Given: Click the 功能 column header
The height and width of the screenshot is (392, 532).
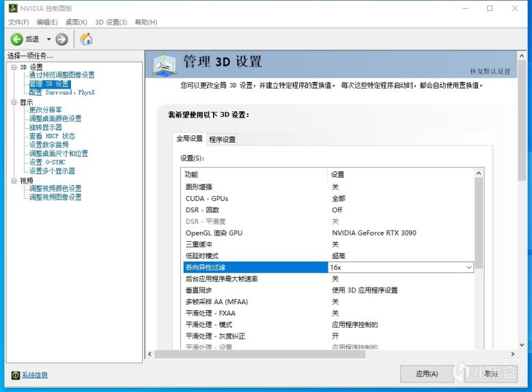Looking at the screenshot, I should (255, 174).
